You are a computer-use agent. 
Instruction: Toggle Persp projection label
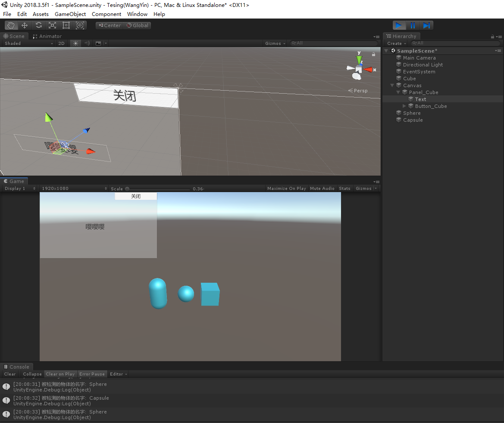358,91
